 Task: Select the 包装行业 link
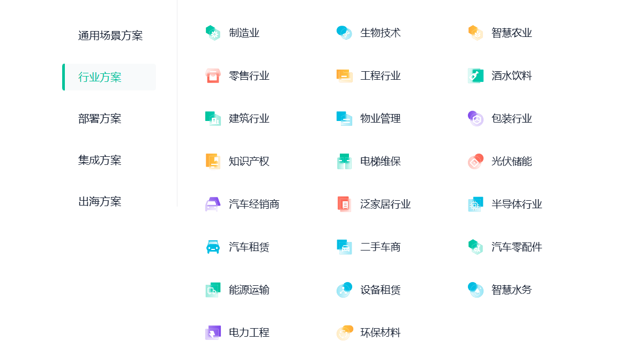tap(511, 119)
